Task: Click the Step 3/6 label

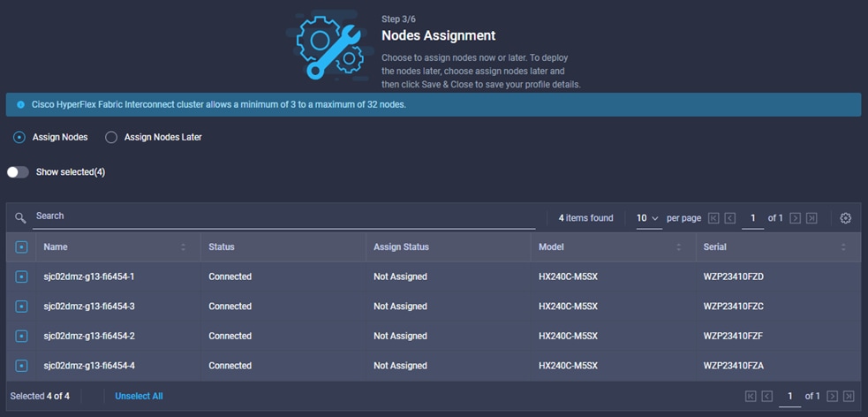Action: pyautogui.click(x=399, y=19)
